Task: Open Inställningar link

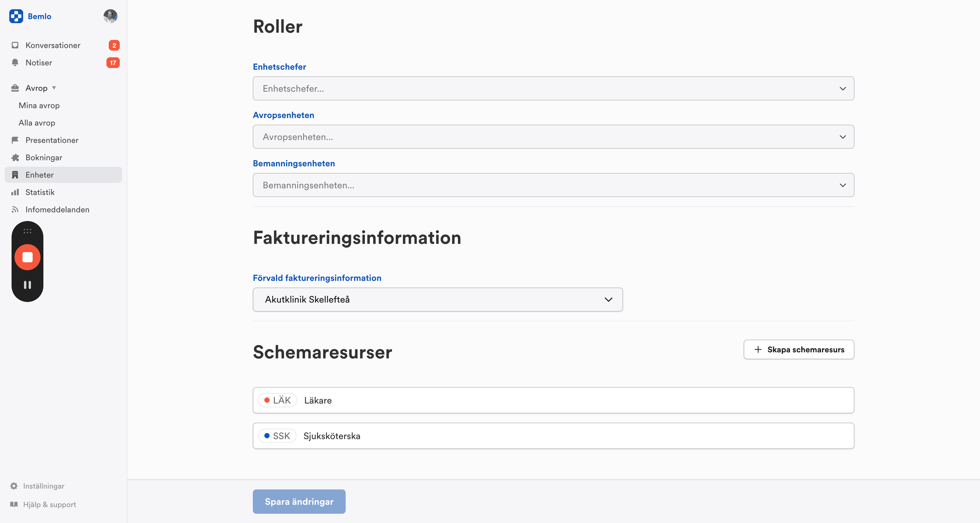Action: (x=43, y=486)
